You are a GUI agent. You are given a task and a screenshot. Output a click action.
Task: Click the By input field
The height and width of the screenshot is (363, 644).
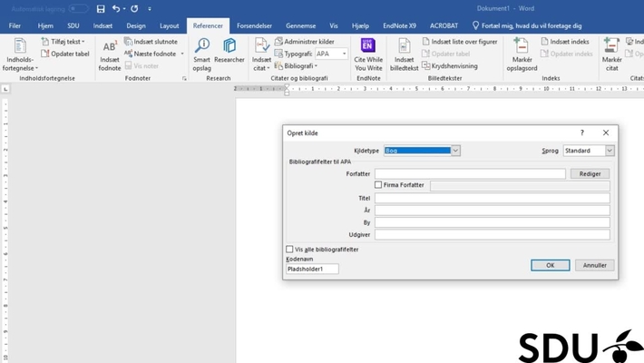(x=492, y=222)
